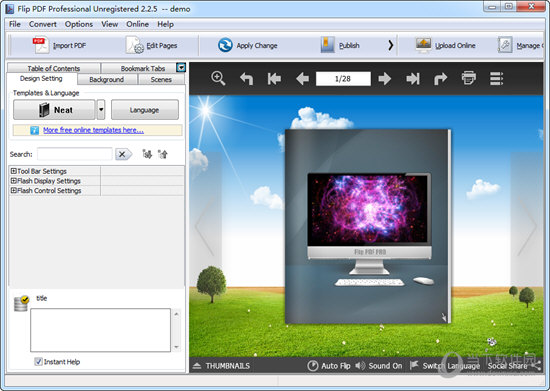Click the print icon in viewer toolbar
This screenshot has height=391, width=550.
[x=469, y=78]
